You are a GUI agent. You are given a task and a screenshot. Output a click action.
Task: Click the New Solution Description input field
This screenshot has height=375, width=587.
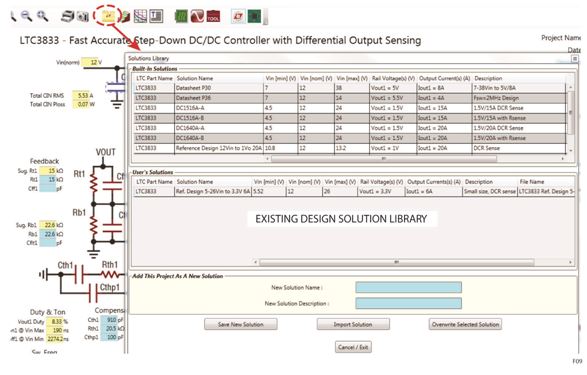pos(408,303)
